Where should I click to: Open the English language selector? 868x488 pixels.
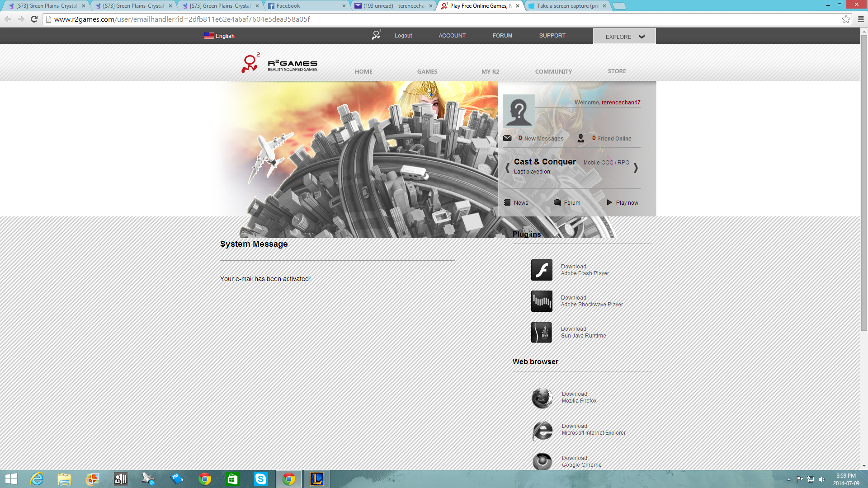pyautogui.click(x=219, y=36)
